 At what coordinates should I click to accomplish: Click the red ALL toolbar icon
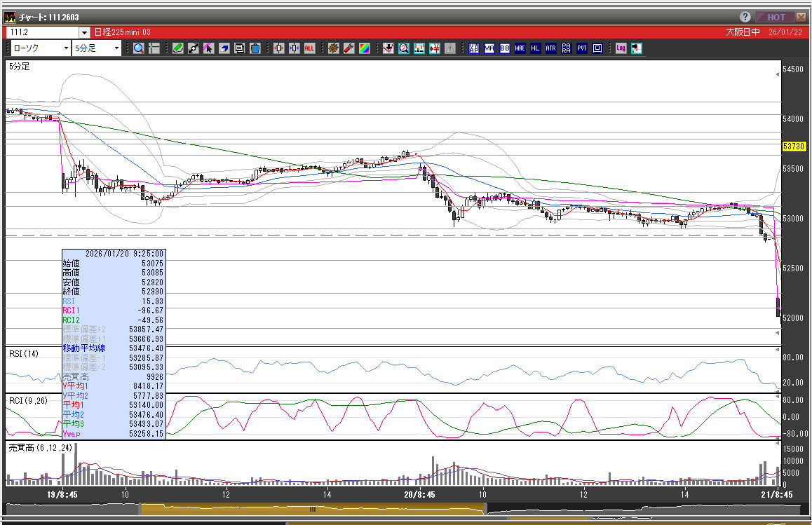tap(309, 48)
